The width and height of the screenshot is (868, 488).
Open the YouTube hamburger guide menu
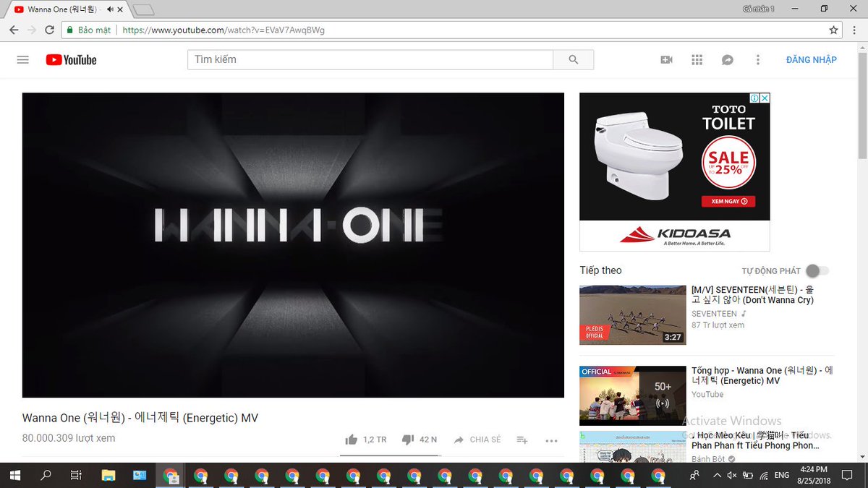coord(22,60)
